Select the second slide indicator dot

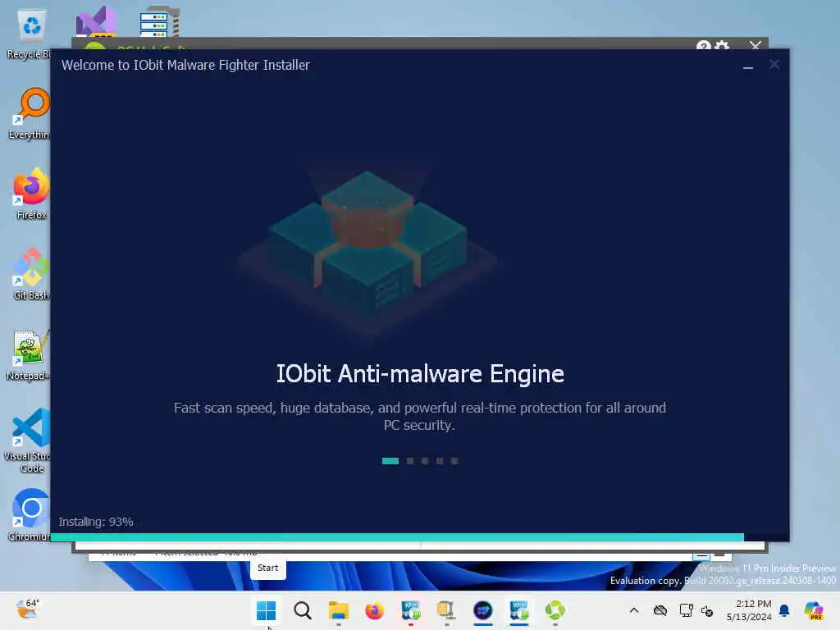(410, 461)
